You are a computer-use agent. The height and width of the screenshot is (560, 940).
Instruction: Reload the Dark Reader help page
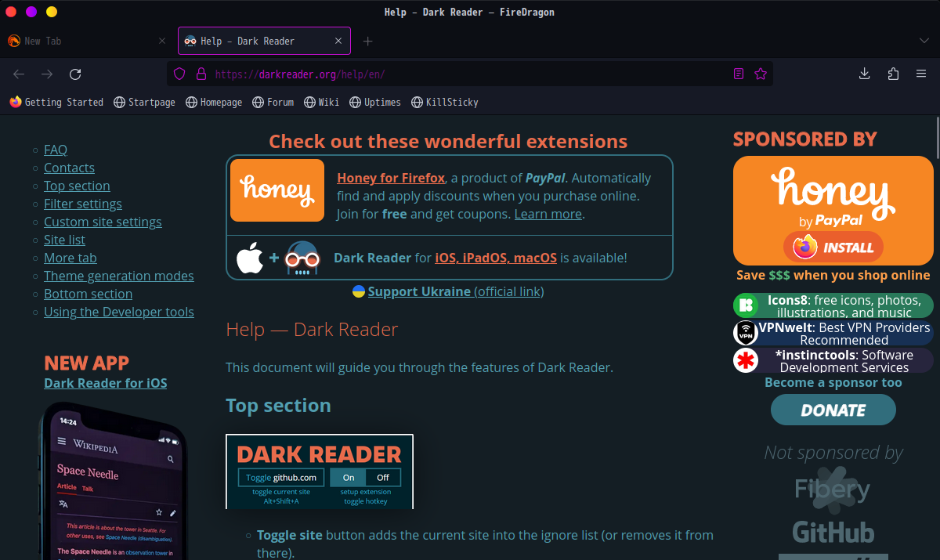(x=75, y=74)
